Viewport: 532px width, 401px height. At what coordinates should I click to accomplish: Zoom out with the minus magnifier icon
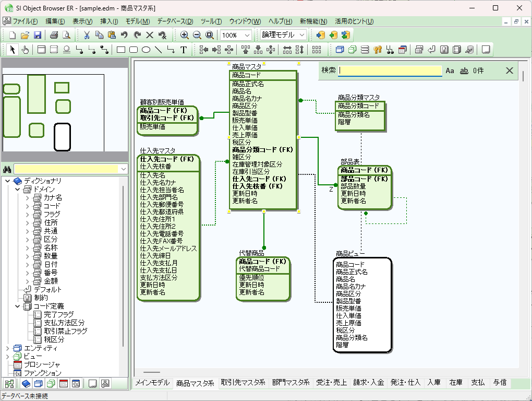point(197,35)
